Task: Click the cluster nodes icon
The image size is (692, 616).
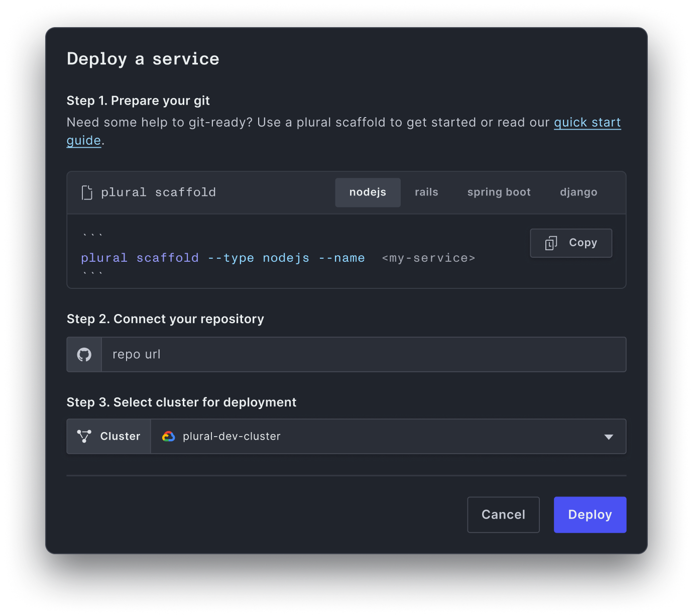Action: click(84, 436)
